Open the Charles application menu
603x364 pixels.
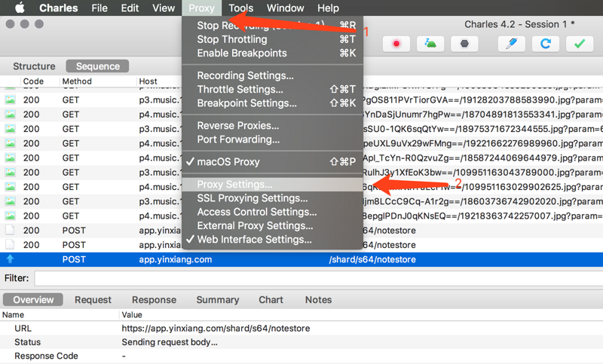click(59, 8)
